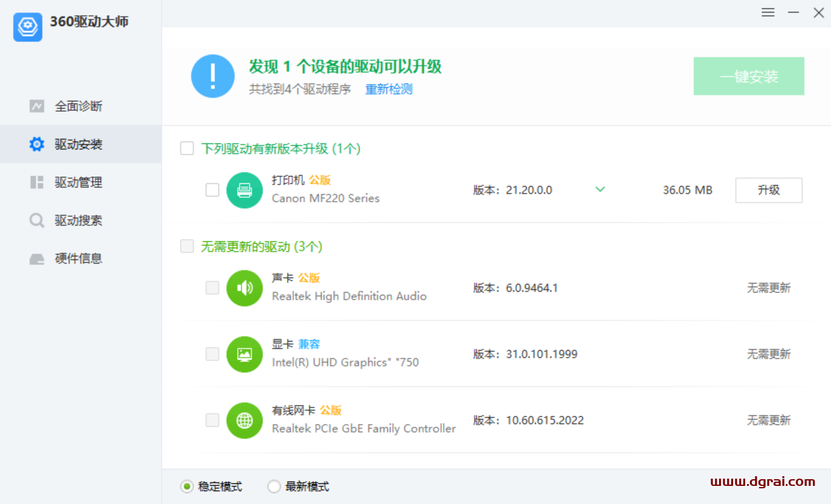
Task: Click the sound card speaker icon
Action: pyautogui.click(x=244, y=288)
